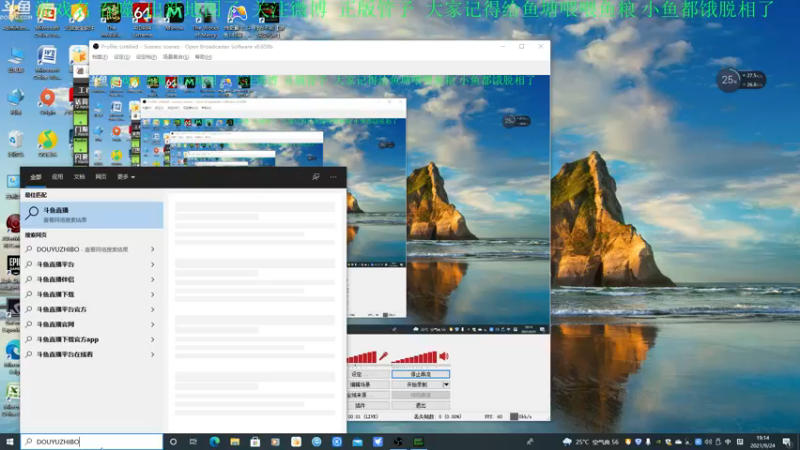Open the three-dots options in search panel
The image size is (800, 450).
(x=333, y=177)
